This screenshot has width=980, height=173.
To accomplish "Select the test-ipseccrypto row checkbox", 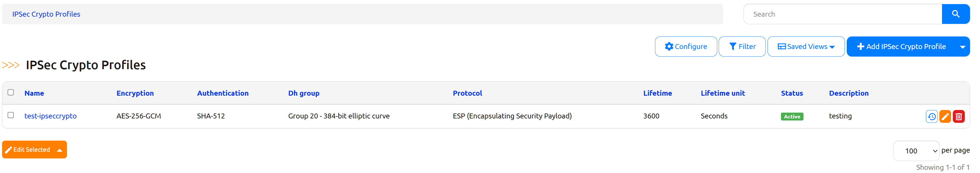I will tap(11, 116).
